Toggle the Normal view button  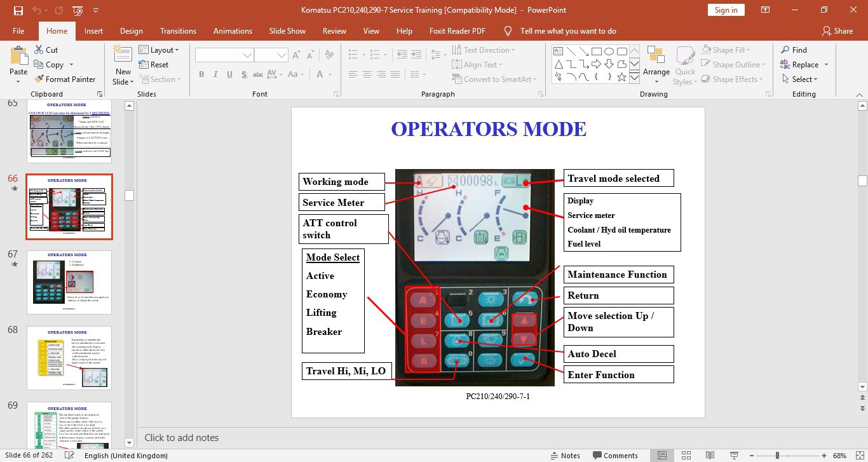662,456
